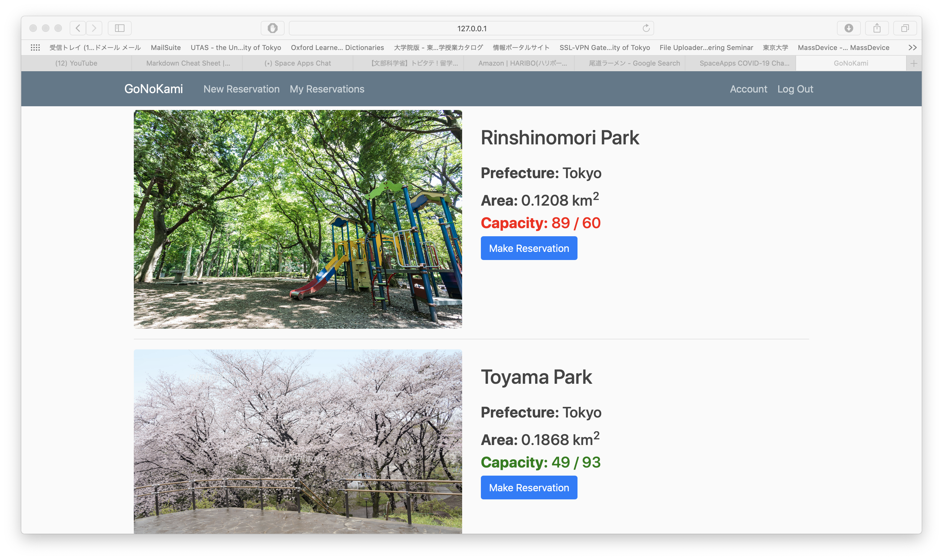Open UTAS University of Tokyo bookmark

tap(236, 47)
